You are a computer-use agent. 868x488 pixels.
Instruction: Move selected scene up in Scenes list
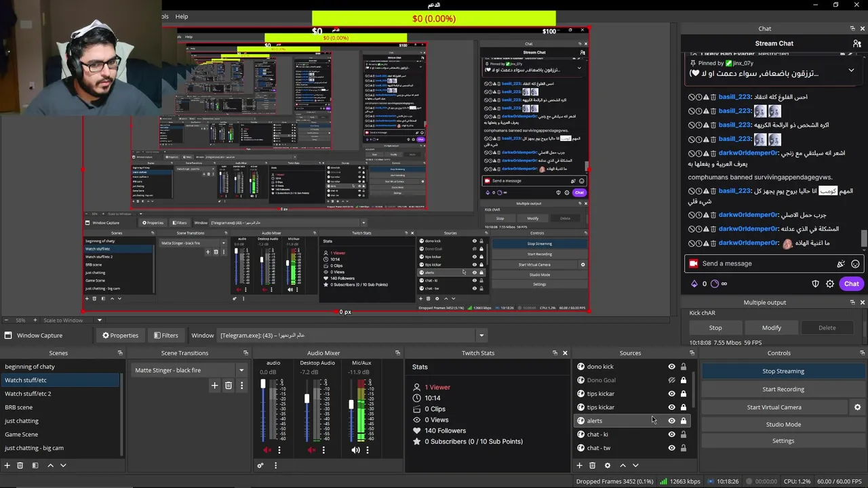(50, 466)
